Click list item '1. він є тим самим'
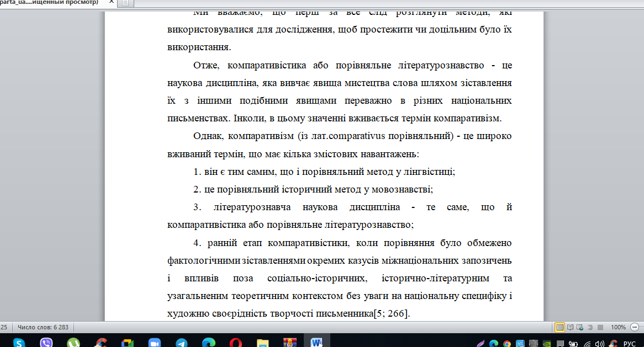644x347 pixels. pyautogui.click(x=324, y=172)
